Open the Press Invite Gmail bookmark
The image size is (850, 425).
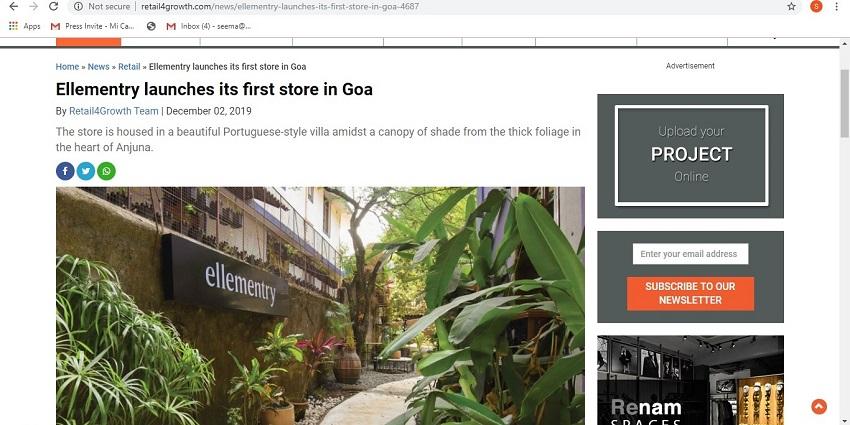93,26
